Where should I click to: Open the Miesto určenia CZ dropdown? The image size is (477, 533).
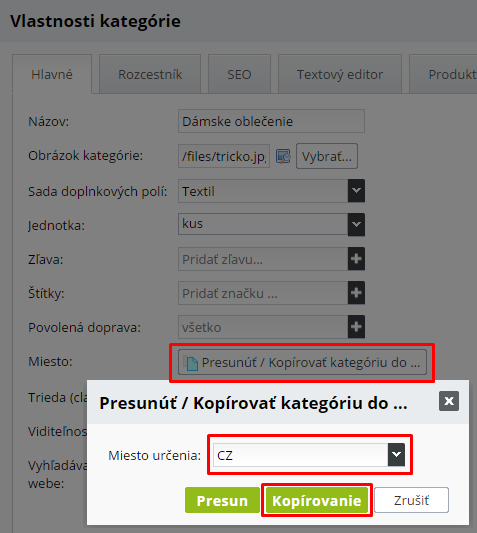309,455
